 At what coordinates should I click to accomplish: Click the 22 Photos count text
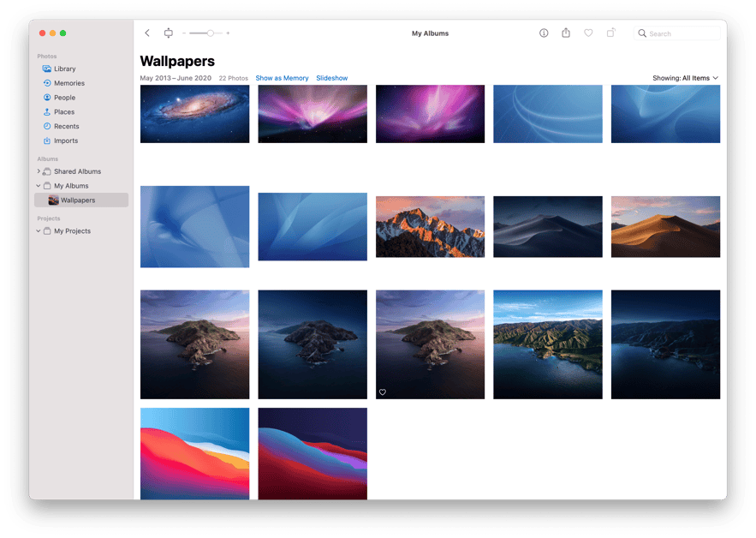coord(234,78)
